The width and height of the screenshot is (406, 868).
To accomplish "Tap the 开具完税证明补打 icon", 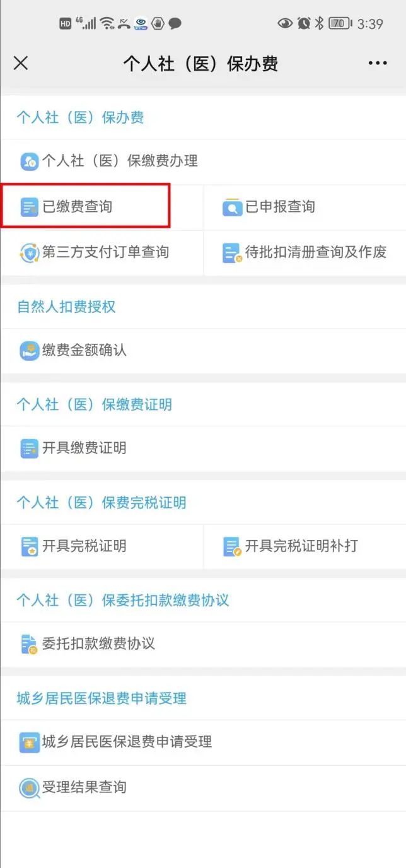I will (232, 546).
